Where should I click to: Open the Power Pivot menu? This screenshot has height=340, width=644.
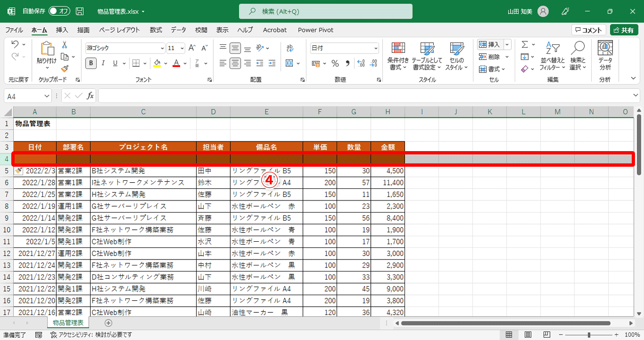click(x=315, y=30)
